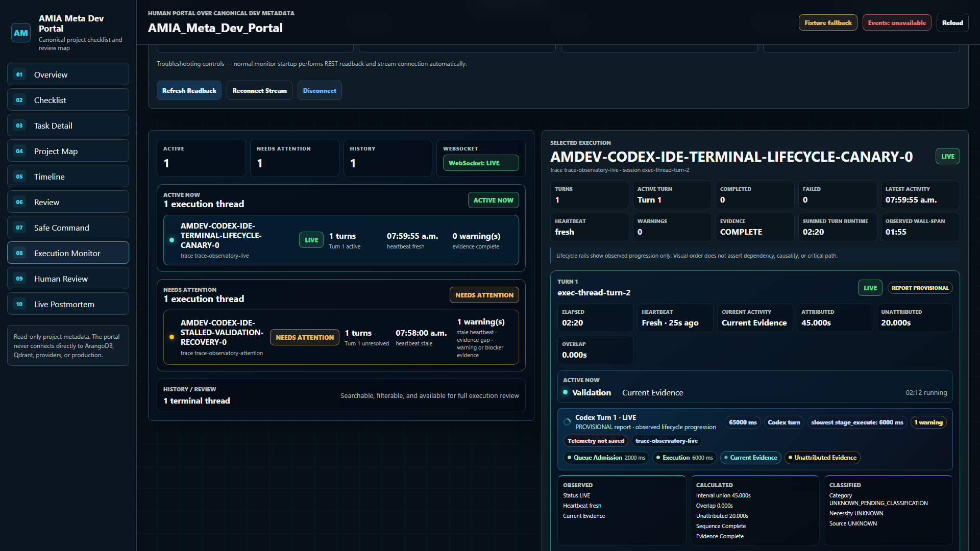Open the Timeline page
The width and height of the screenshot is (980, 551).
pyautogui.click(x=68, y=177)
